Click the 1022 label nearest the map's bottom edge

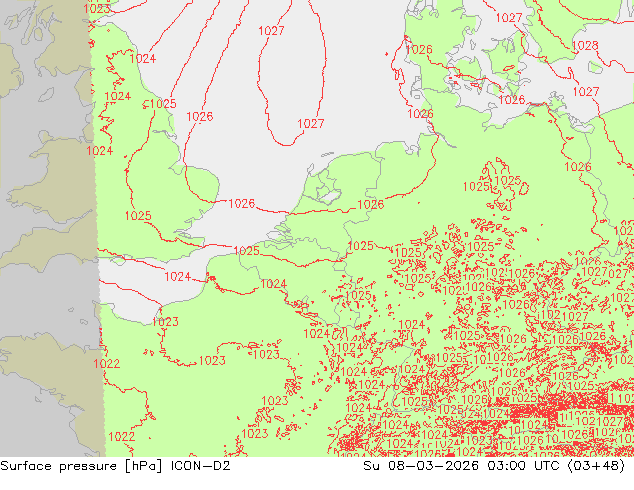pyautogui.click(x=122, y=437)
